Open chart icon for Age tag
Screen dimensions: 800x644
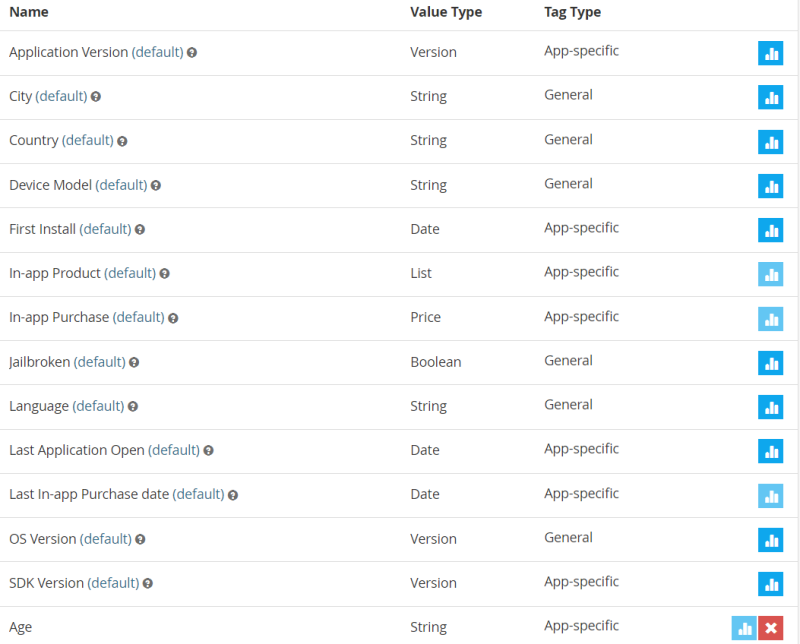(744, 628)
